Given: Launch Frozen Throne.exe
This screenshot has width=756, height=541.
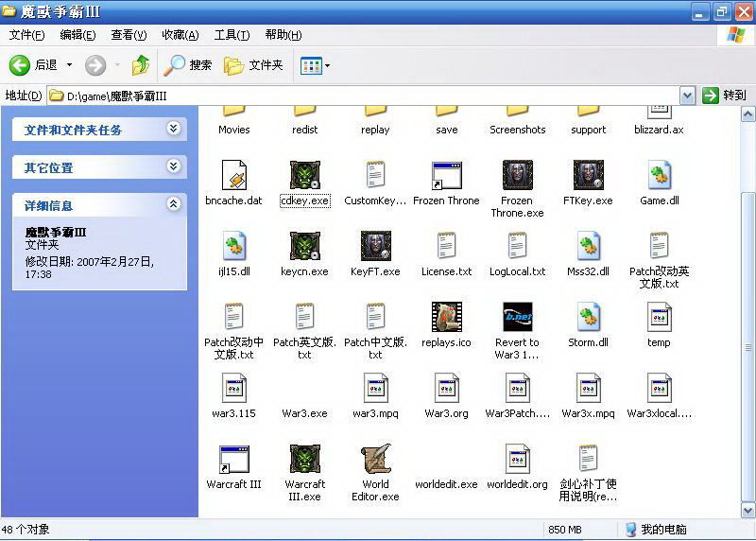Looking at the screenshot, I should (x=517, y=175).
